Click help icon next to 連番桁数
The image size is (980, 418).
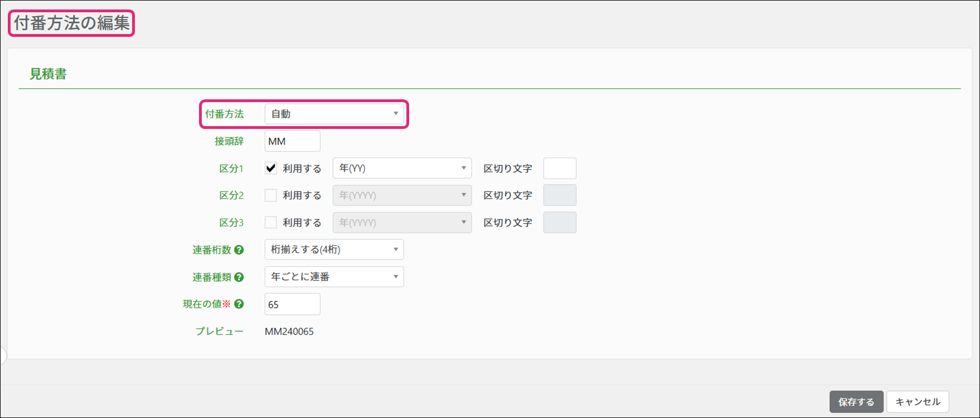pos(239,250)
